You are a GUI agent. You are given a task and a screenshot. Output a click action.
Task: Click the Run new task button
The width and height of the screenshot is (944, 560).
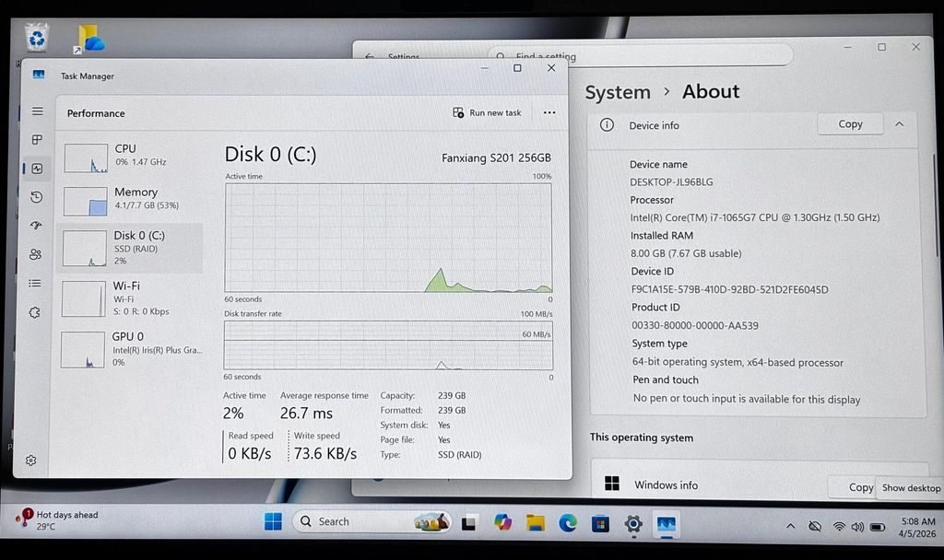click(x=487, y=113)
